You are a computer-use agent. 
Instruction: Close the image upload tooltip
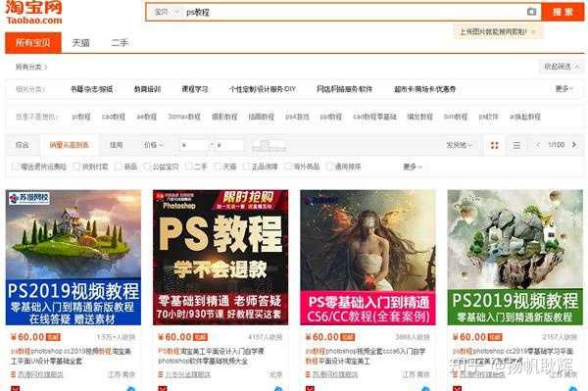(534, 32)
